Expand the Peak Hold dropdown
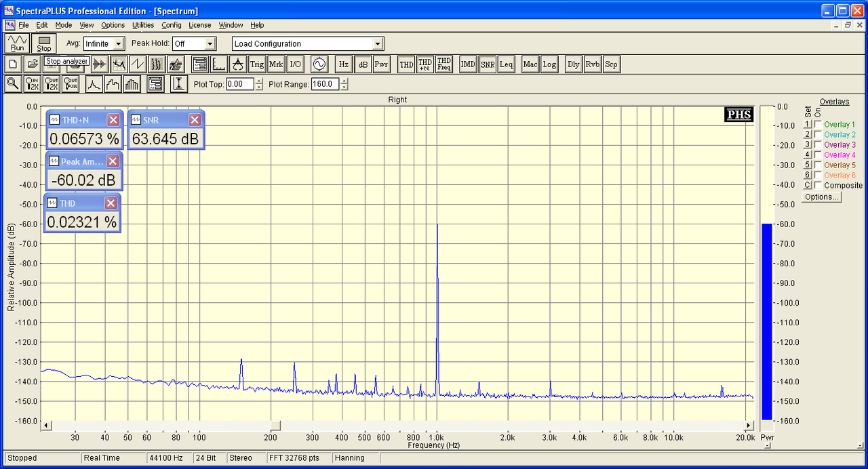This screenshot has height=469, width=868. point(210,43)
